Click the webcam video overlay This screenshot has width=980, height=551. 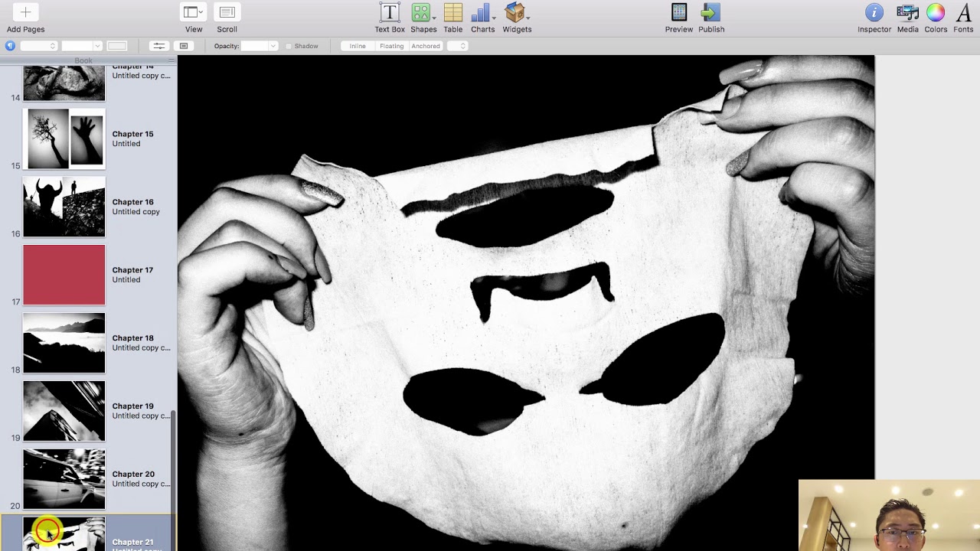(x=889, y=515)
